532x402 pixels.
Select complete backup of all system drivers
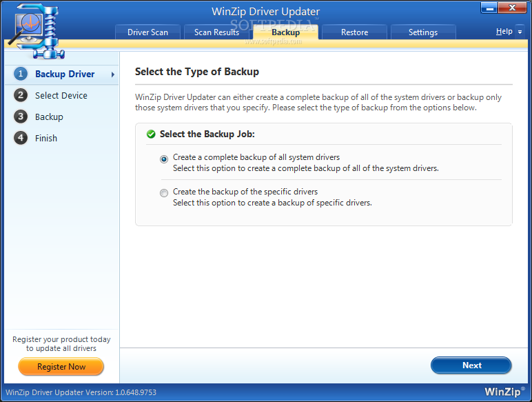[164, 159]
